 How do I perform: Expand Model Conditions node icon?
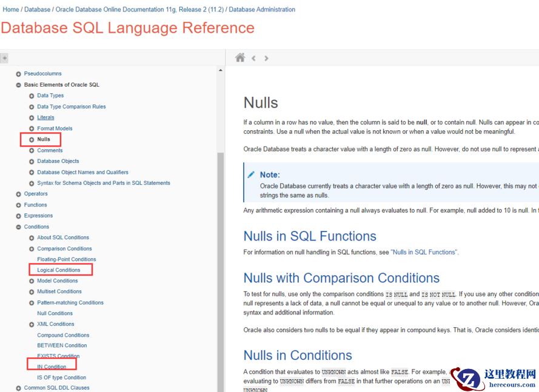click(32, 281)
